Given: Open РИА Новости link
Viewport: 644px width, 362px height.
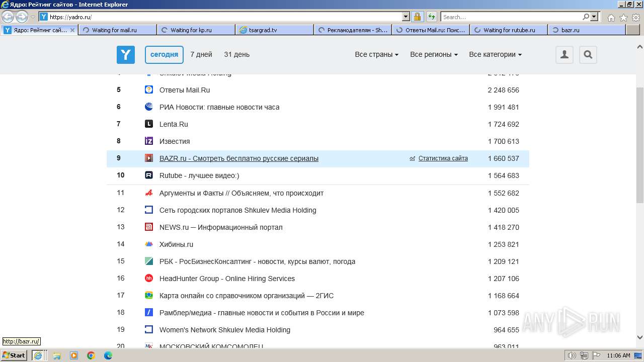Looking at the screenshot, I should (219, 107).
